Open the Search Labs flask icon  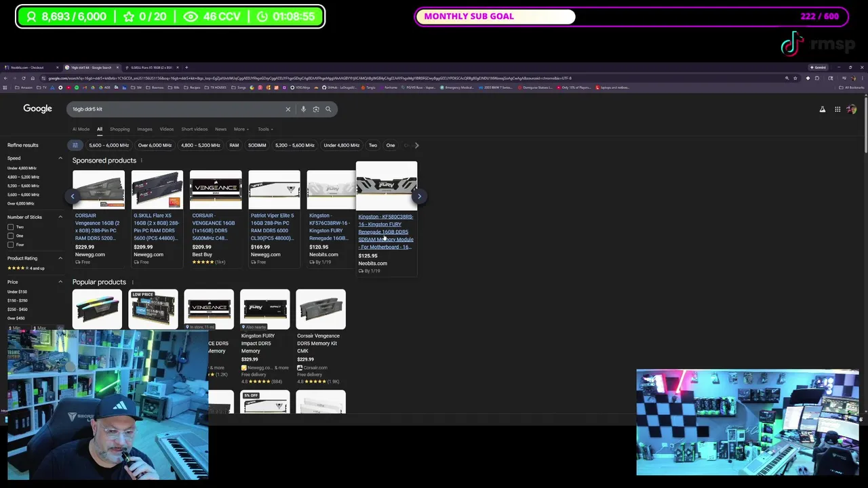tap(823, 109)
